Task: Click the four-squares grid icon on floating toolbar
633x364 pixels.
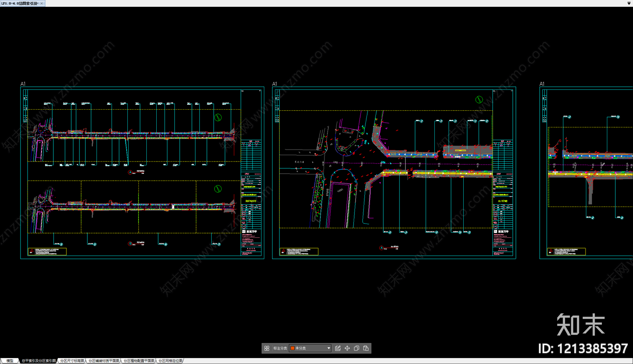Action: click(267, 348)
